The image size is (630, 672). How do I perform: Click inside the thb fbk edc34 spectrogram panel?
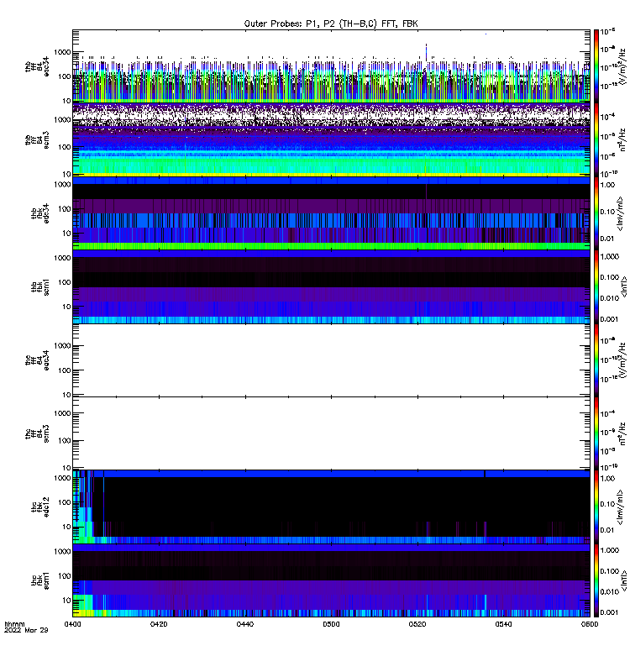(331, 213)
